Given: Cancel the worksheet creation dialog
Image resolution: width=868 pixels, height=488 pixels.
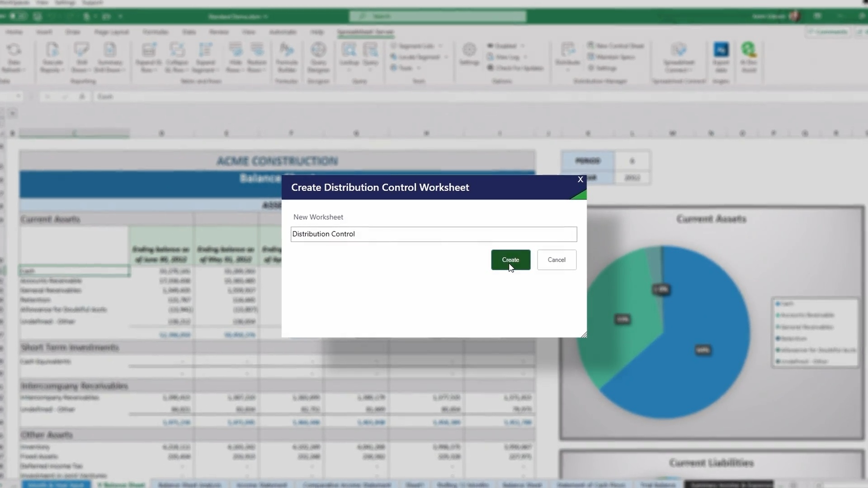Looking at the screenshot, I should tap(557, 260).
